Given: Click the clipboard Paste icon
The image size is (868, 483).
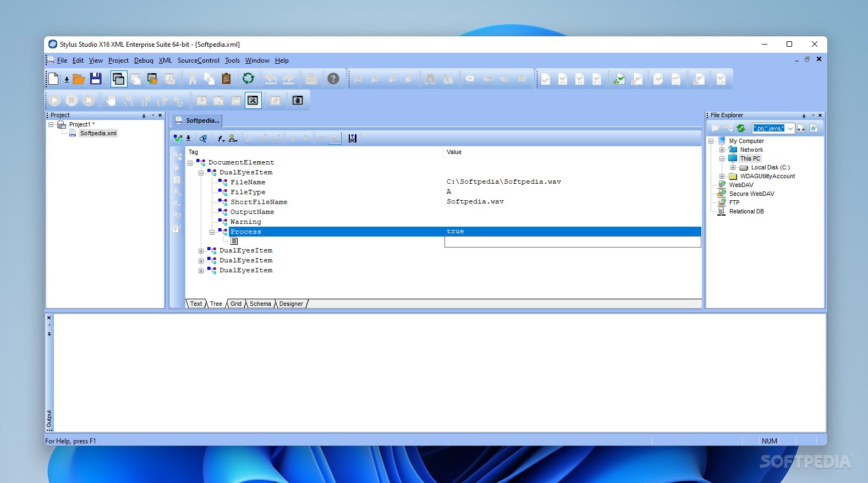Looking at the screenshot, I should click(x=226, y=79).
